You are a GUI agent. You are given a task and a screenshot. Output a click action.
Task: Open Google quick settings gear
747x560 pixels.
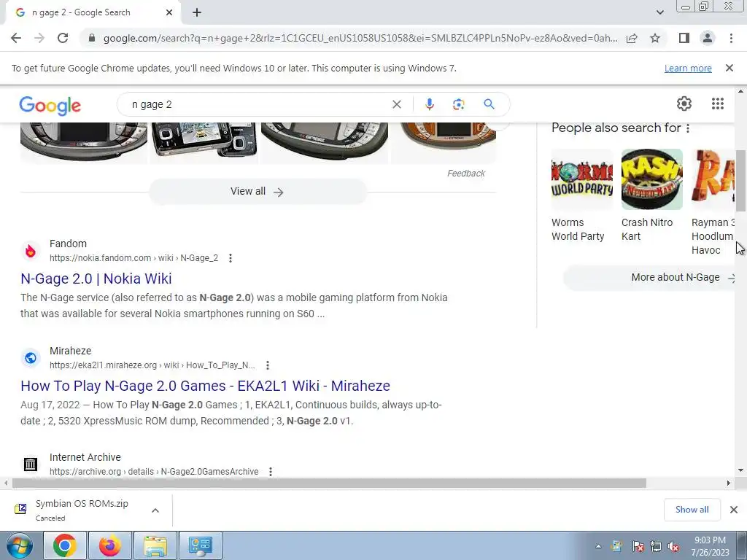click(684, 104)
